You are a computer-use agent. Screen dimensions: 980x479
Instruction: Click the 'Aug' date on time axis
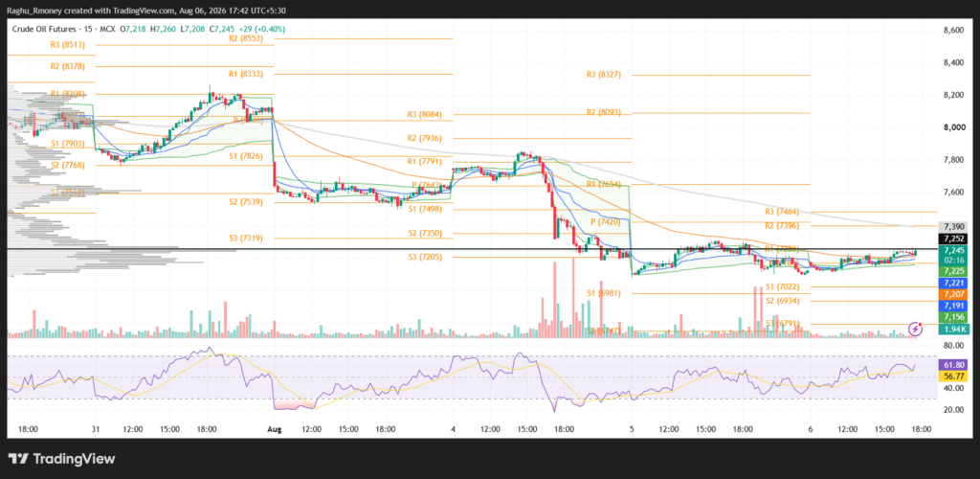pos(274,429)
